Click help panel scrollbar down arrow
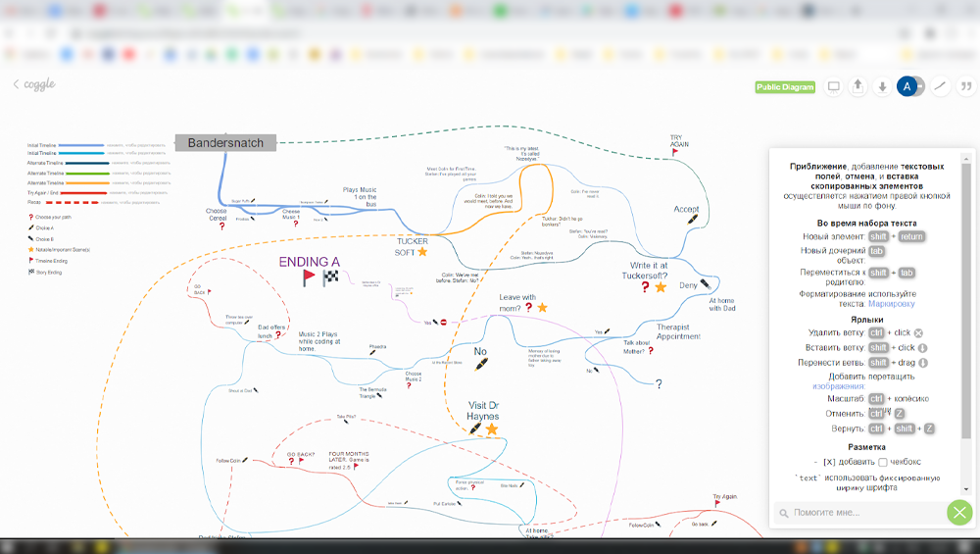The image size is (980, 554). (x=967, y=489)
